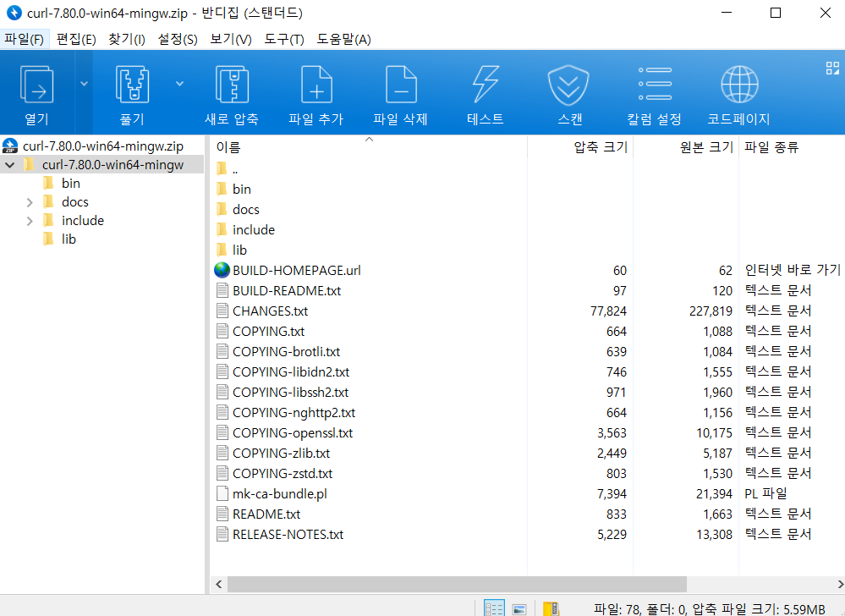Image resolution: width=845 pixels, height=616 pixels.
Task: Open the 편집(E) menu
Action: [x=76, y=39]
